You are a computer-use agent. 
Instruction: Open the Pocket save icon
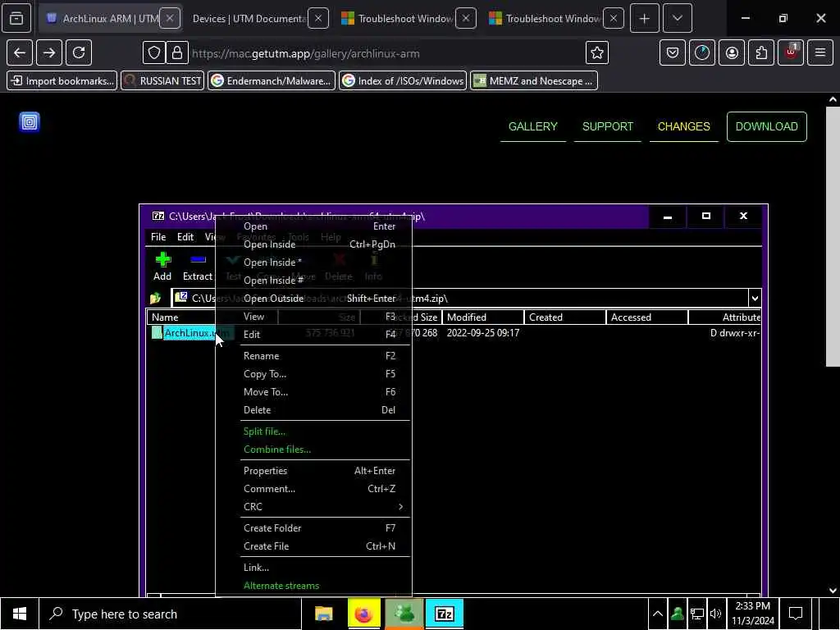673,52
